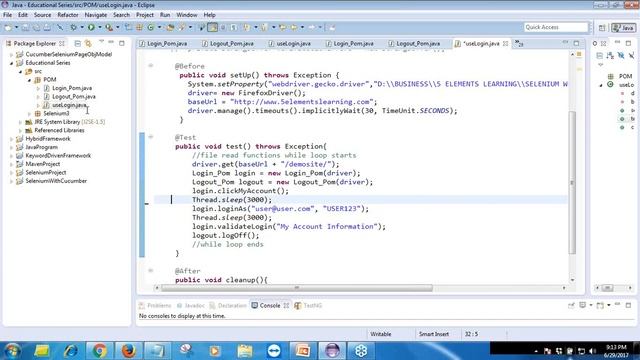
Task: Click the Windows Start button
Action: point(12,351)
